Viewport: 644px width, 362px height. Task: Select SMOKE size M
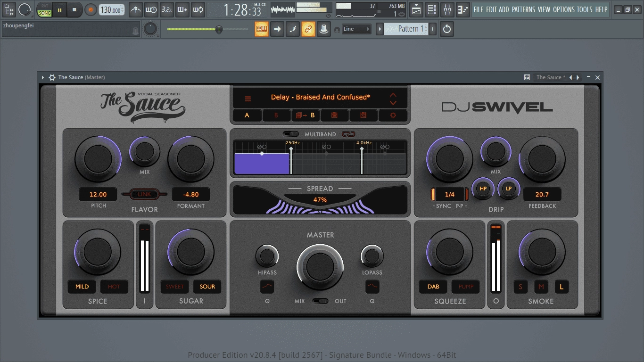(541, 287)
